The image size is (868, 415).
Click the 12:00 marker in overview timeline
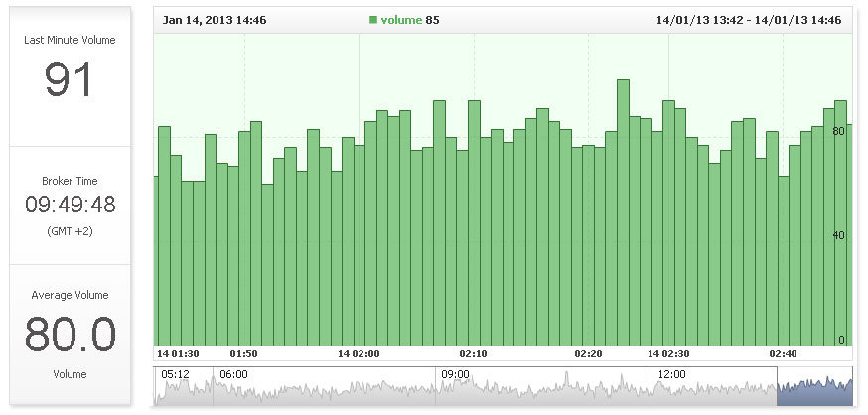pyautogui.click(x=671, y=374)
